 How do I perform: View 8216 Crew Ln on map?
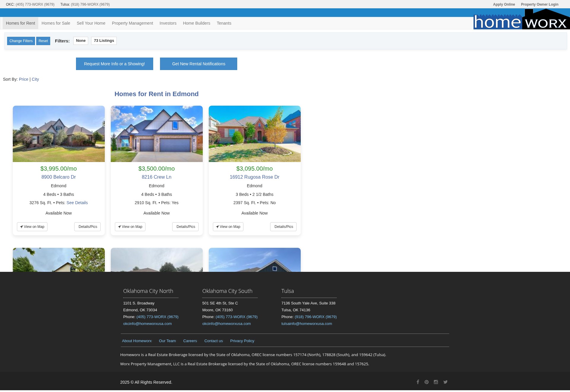point(130,227)
